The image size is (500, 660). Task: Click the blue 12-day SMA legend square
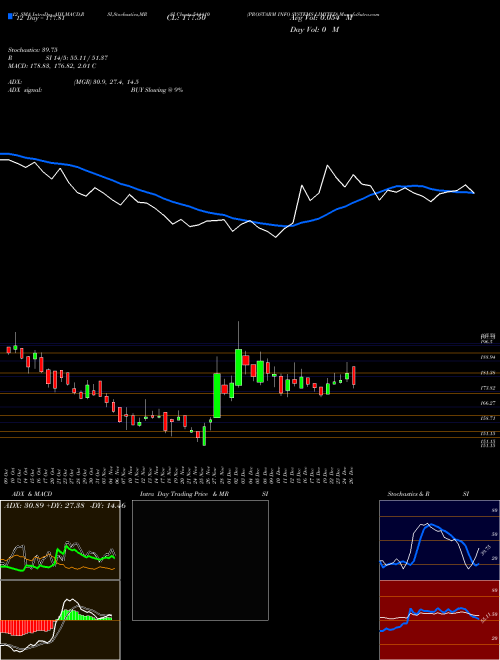click(10, 17)
